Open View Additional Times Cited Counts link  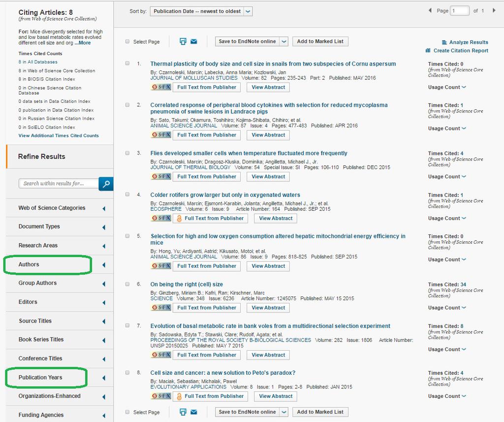59,136
